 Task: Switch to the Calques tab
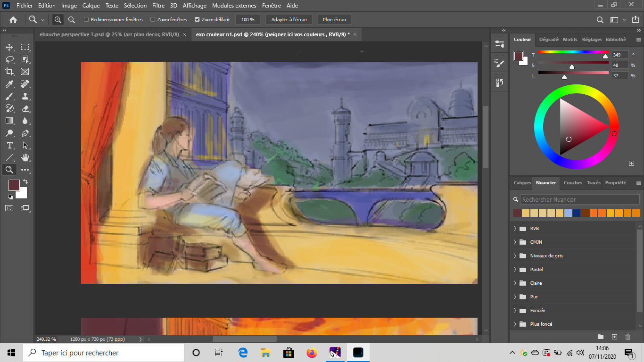click(522, 183)
